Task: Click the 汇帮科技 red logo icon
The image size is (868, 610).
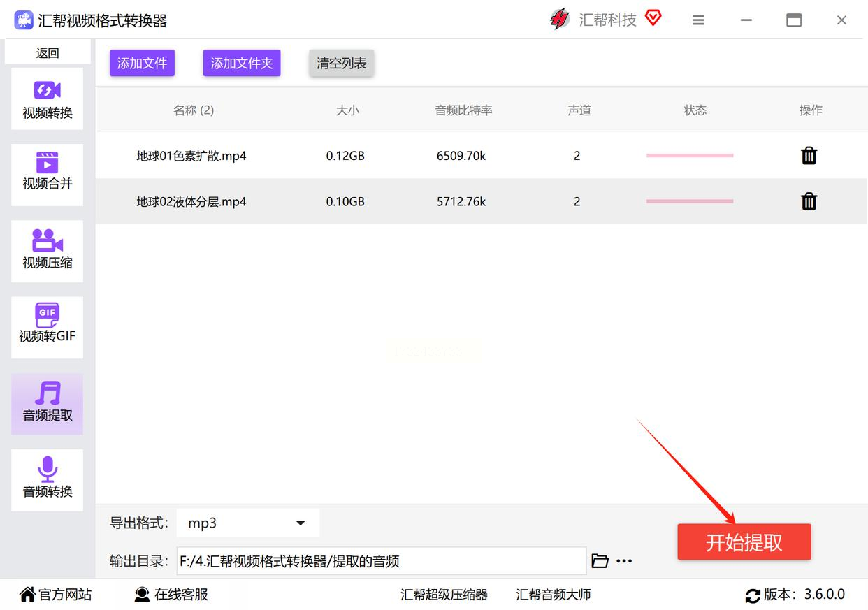Action: point(560,20)
